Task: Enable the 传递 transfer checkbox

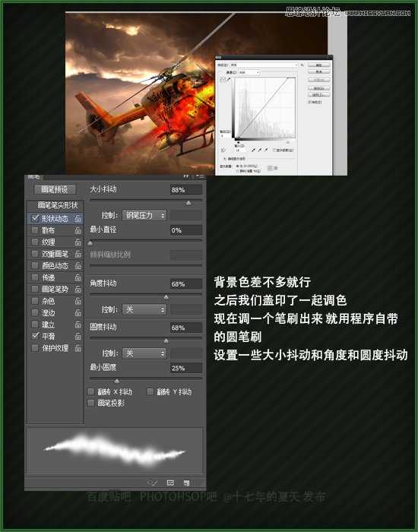Action: (x=35, y=277)
